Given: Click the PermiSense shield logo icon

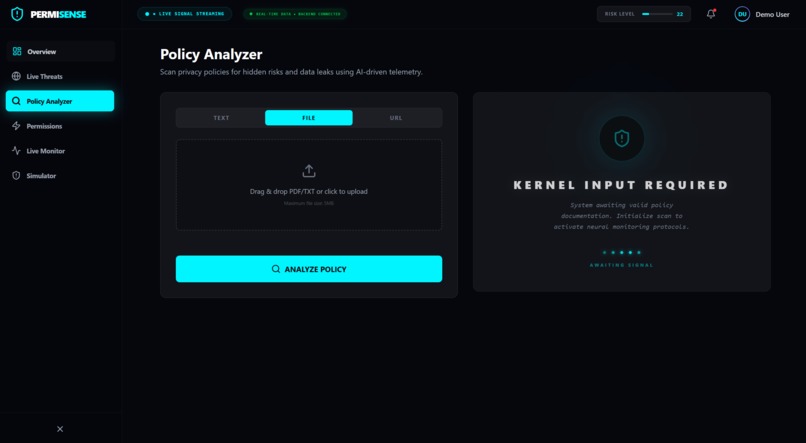Looking at the screenshot, I should (x=17, y=14).
